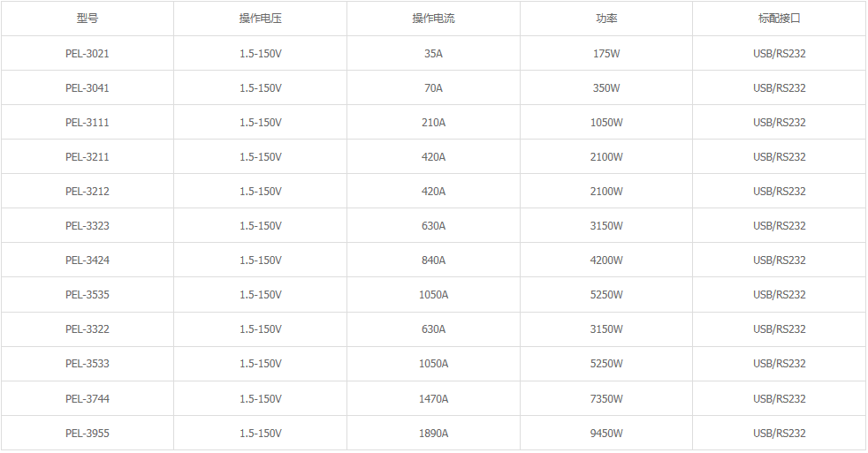Select model PEL-3021 cell

click(x=88, y=54)
